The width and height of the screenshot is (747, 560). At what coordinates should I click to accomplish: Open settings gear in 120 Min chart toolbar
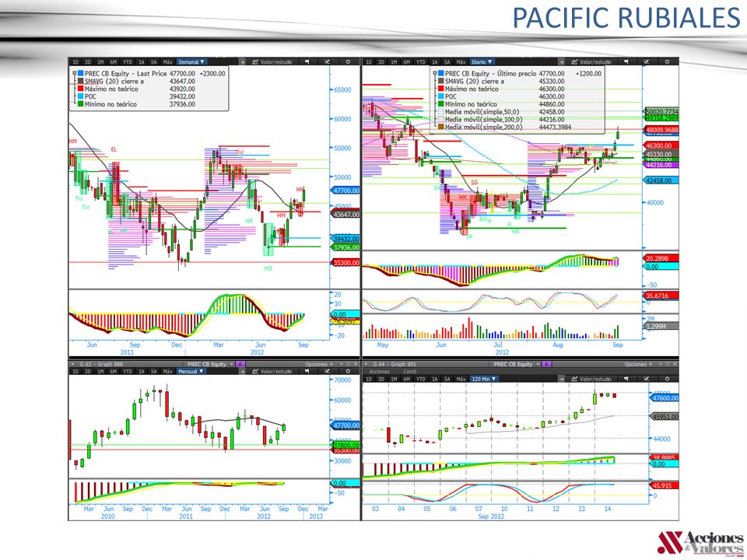pyautogui.click(x=668, y=379)
